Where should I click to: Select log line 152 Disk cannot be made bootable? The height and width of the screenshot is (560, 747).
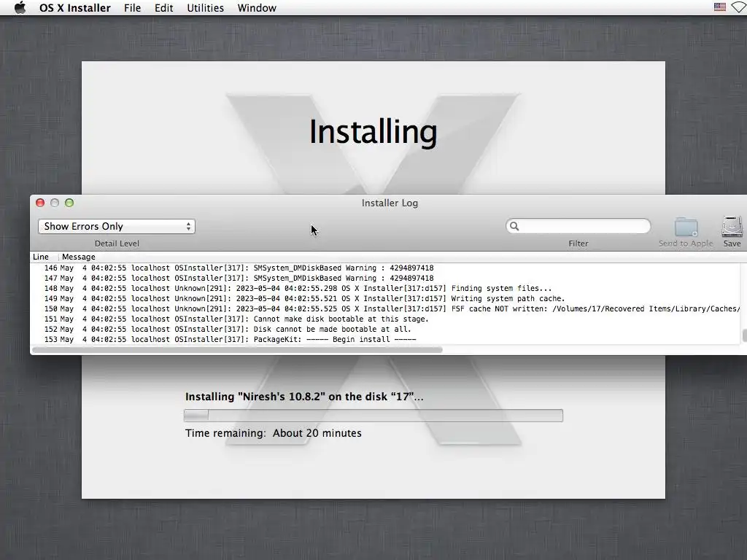pyautogui.click(x=386, y=330)
